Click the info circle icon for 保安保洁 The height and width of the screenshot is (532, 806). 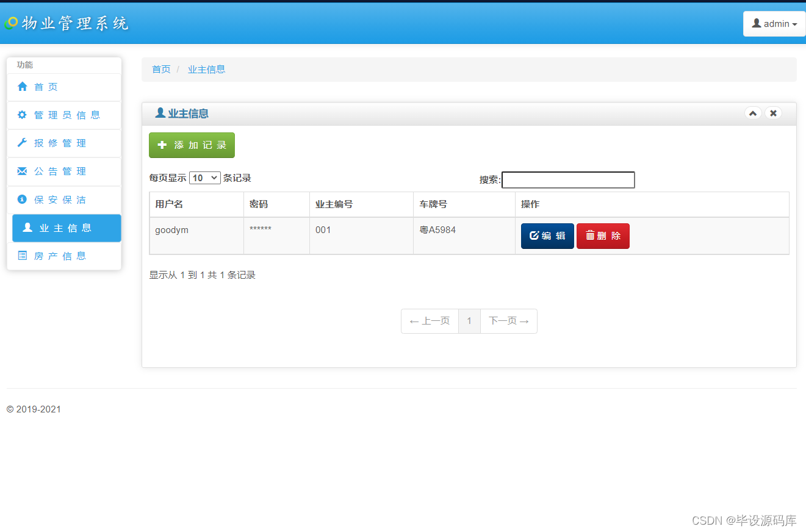pyautogui.click(x=23, y=199)
